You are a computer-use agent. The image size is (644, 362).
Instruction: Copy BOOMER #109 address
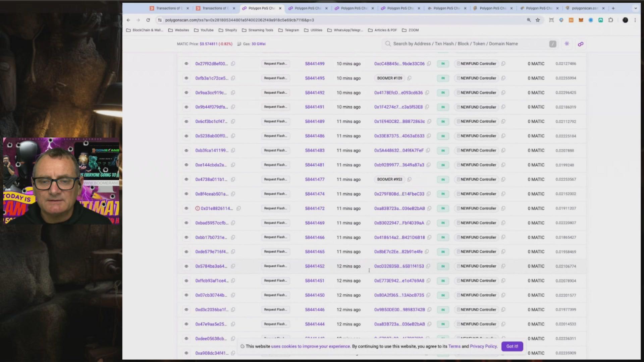pos(409,78)
